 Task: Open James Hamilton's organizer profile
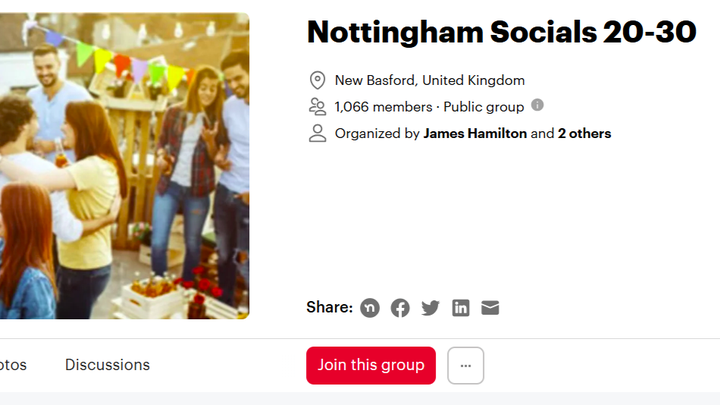475,133
